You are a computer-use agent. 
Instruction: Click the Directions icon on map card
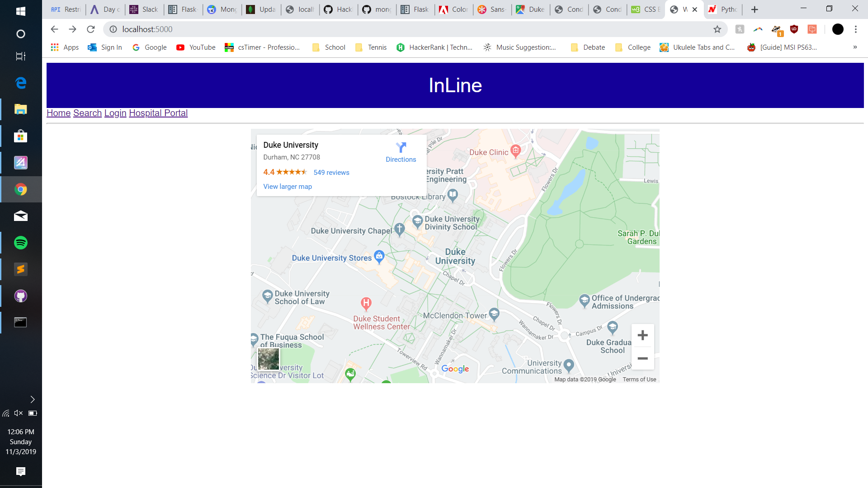pyautogui.click(x=401, y=148)
